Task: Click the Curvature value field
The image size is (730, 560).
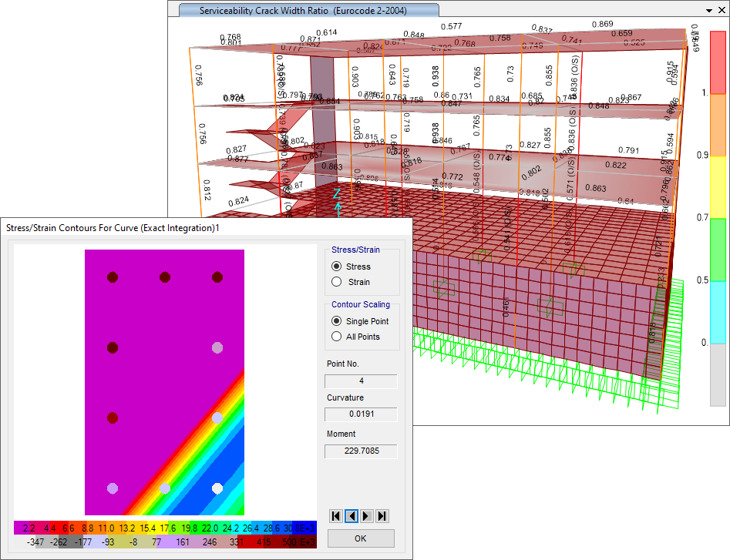Action: pos(361,415)
